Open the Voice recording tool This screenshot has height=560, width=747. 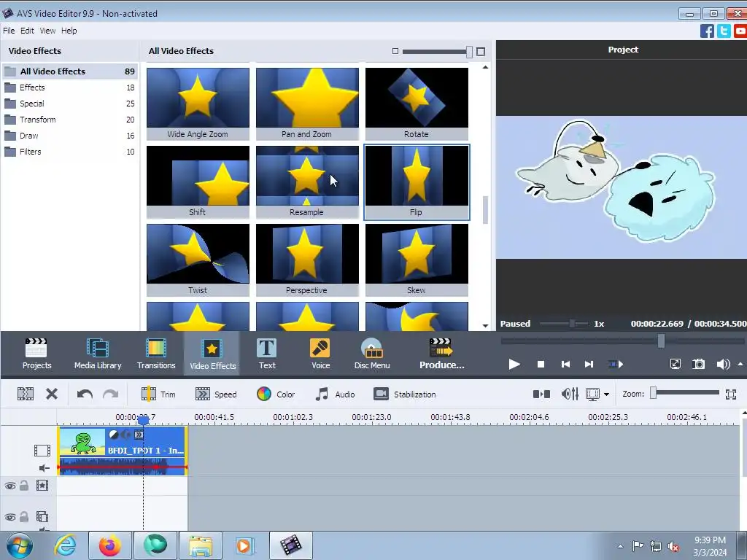[x=320, y=354]
